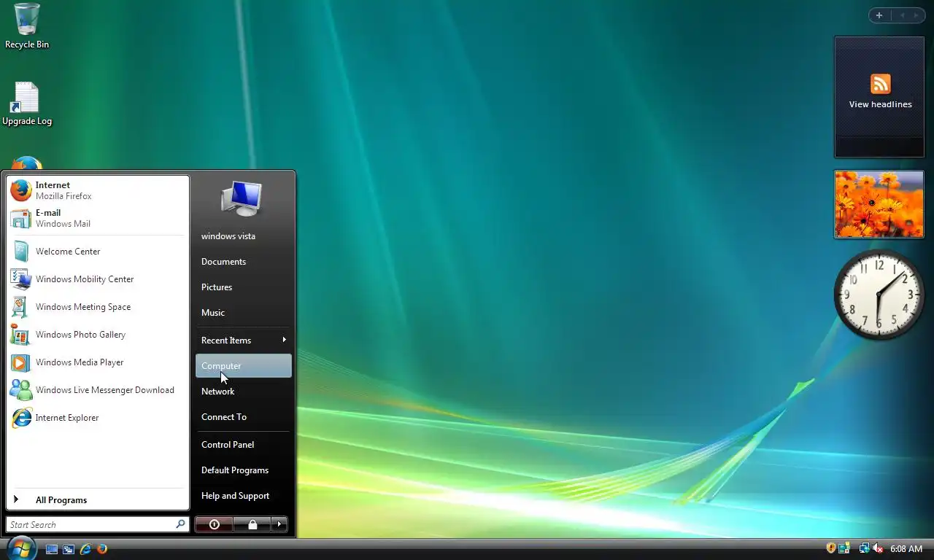Expand All Programs list
Image resolution: width=934 pixels, height=560 pixels.
[x=98, y=500]
